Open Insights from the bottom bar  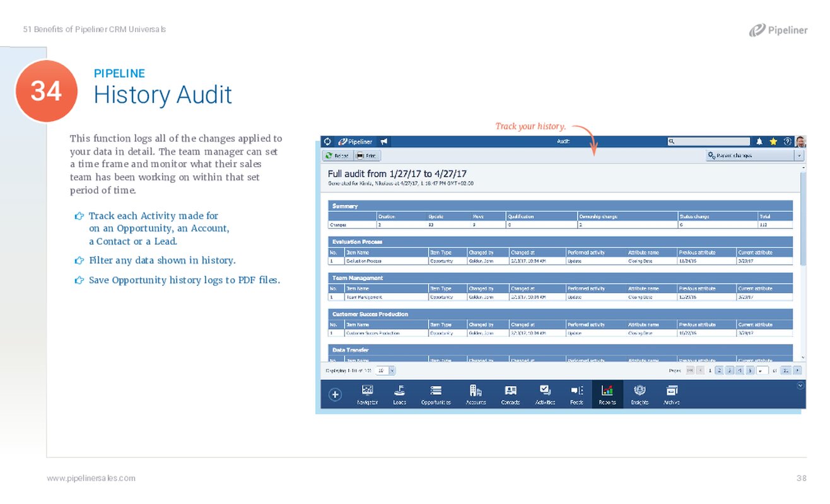[640, 395]
